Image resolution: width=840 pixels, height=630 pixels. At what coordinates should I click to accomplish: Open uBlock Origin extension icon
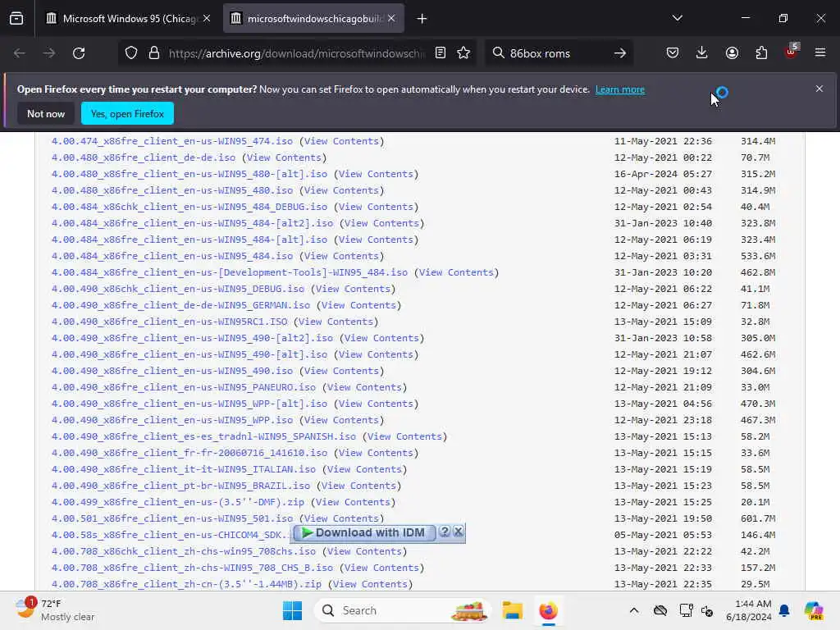tap(792, 52)
